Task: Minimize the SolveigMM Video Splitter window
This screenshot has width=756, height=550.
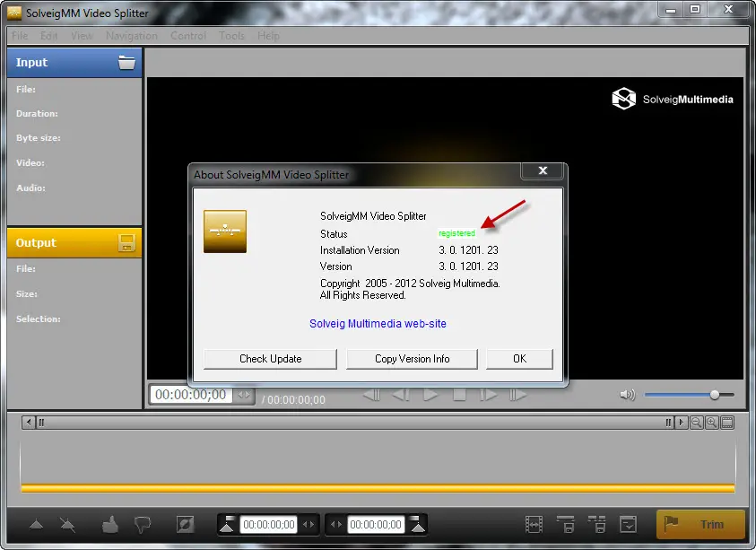Action: (671, 10)
